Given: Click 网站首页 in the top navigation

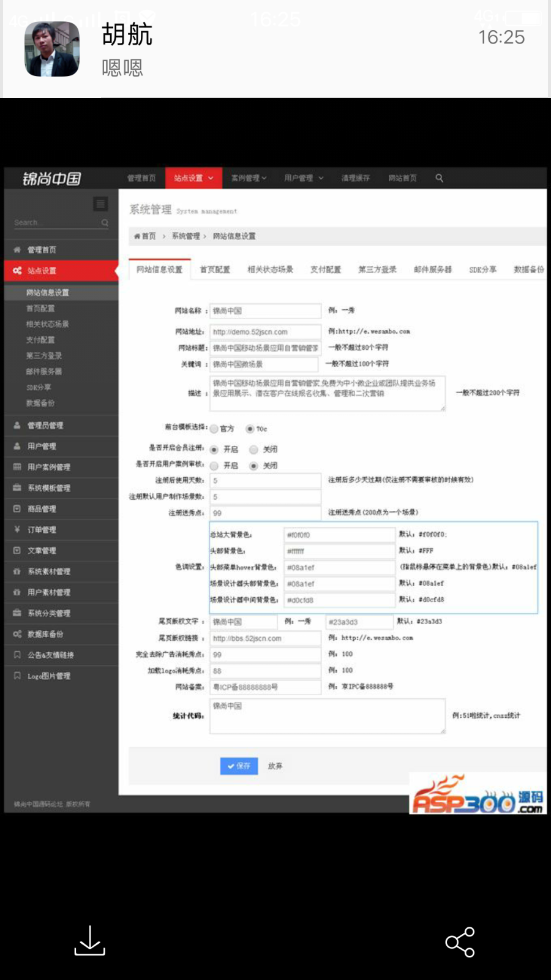Looking at the screenshot, I should click(x=402, y=178).
